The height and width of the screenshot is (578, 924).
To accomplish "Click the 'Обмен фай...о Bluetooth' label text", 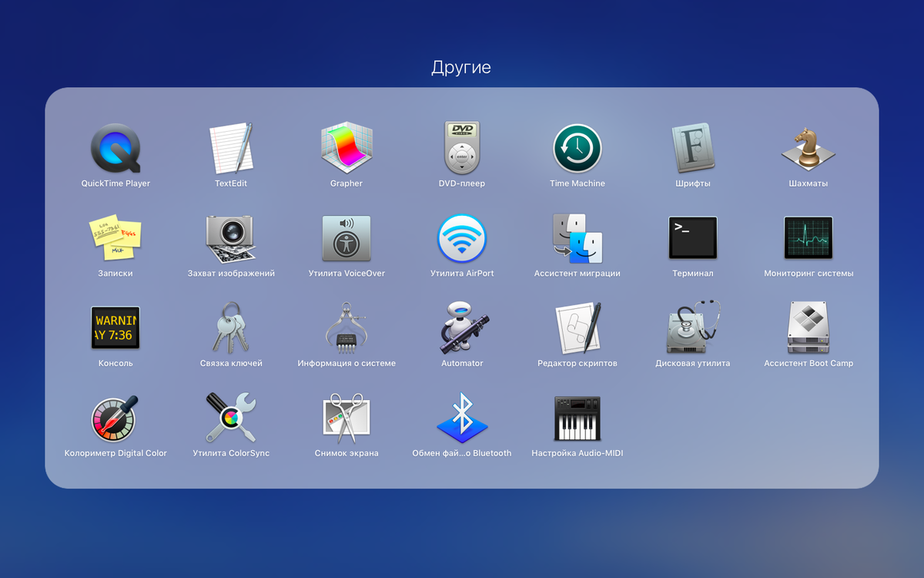I will click(x=462, y=453).
